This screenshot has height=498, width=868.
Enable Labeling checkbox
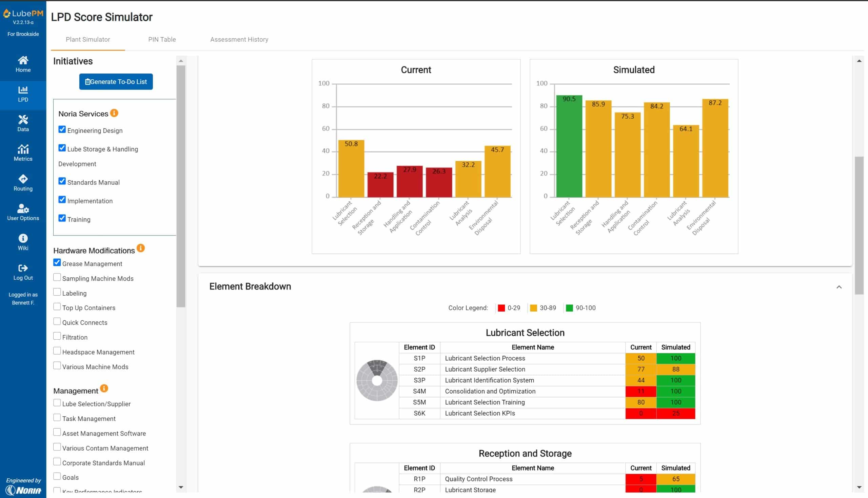coord(57,292)
